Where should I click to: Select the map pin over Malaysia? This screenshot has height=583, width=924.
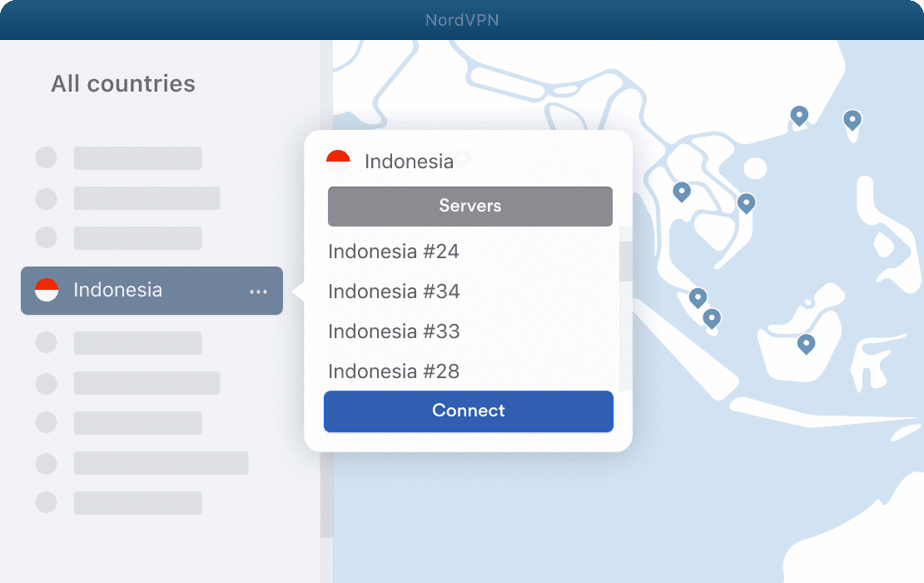click(x=698, y=297)
